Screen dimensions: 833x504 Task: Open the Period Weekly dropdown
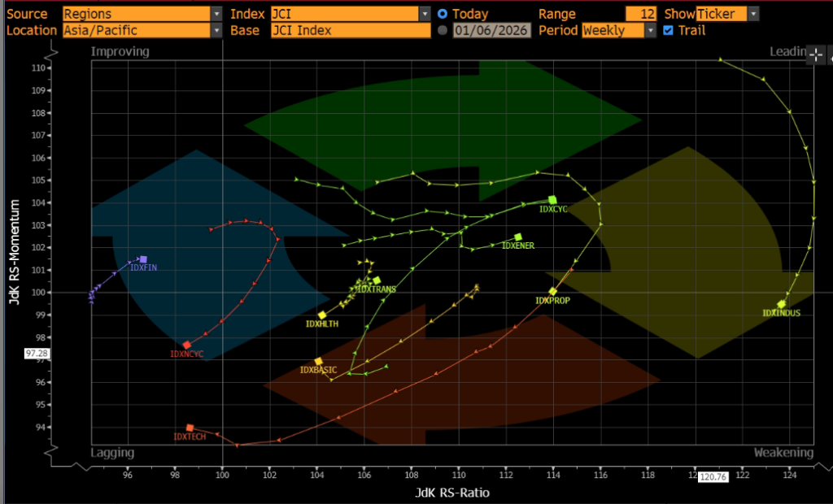point(650,30)
